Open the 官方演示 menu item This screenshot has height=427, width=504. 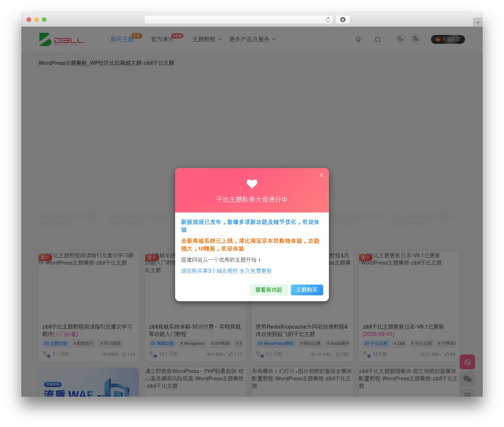click(162, 39)
